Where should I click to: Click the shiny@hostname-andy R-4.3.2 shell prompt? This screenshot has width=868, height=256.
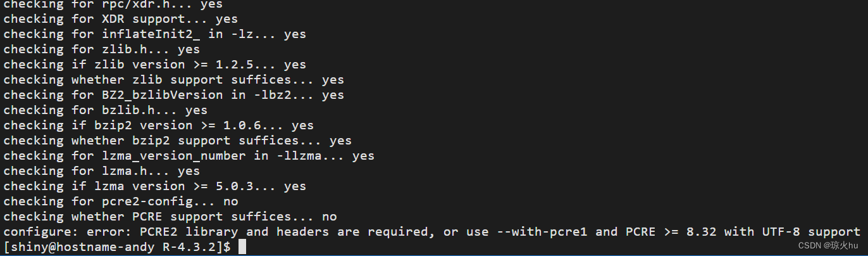(116, 247)
